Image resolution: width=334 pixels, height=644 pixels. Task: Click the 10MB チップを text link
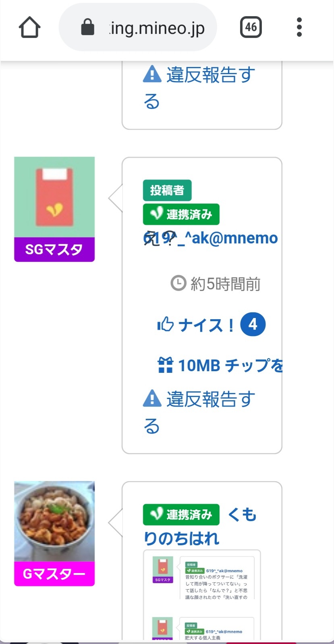pyautogui.click(x=230, y=365)
